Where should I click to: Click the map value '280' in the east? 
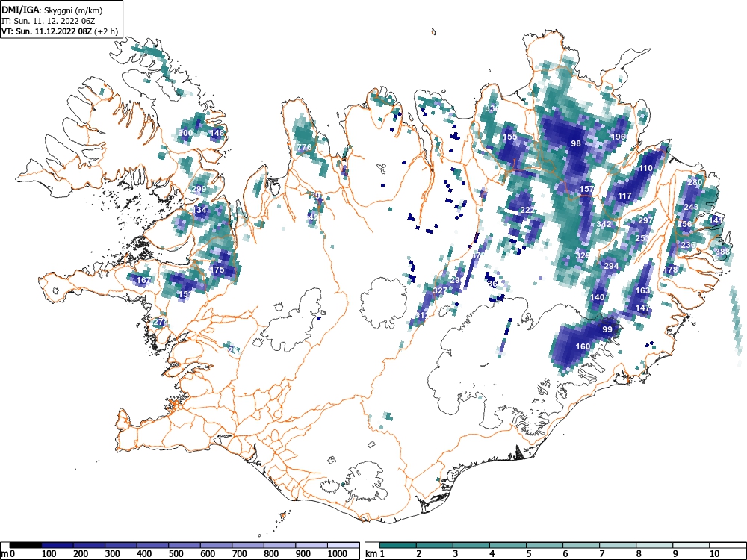pos(695,182)
